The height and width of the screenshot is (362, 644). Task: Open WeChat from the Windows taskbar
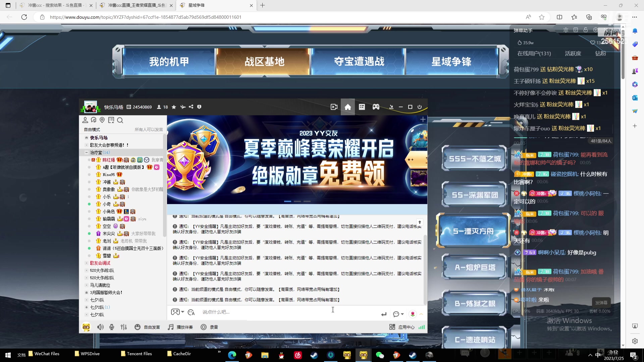[380, 355]
